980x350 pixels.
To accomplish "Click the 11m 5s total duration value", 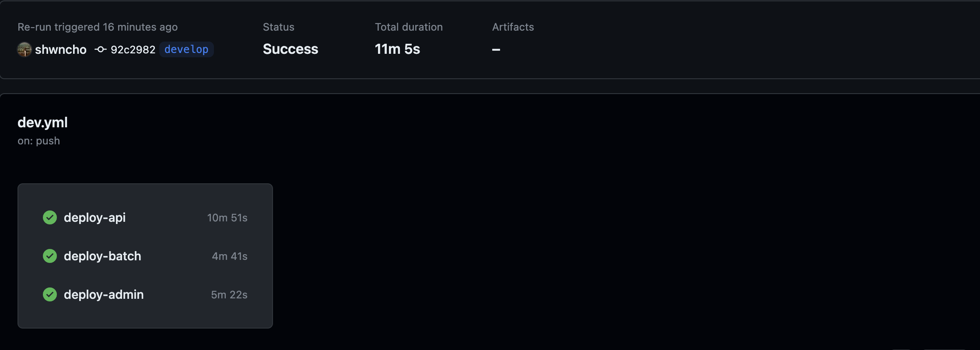I will [397, 49].
